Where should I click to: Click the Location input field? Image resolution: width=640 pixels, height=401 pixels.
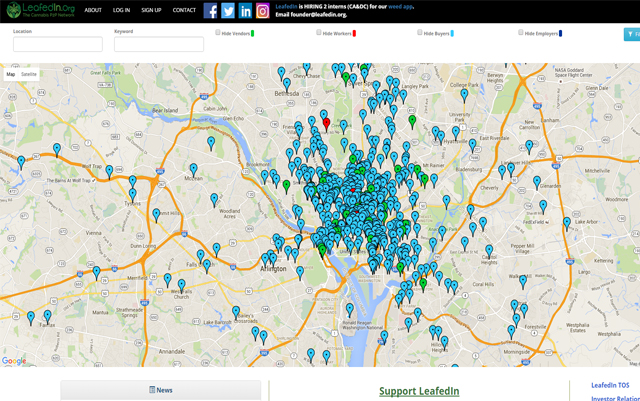pyautogui.click(x=58, y=45)
